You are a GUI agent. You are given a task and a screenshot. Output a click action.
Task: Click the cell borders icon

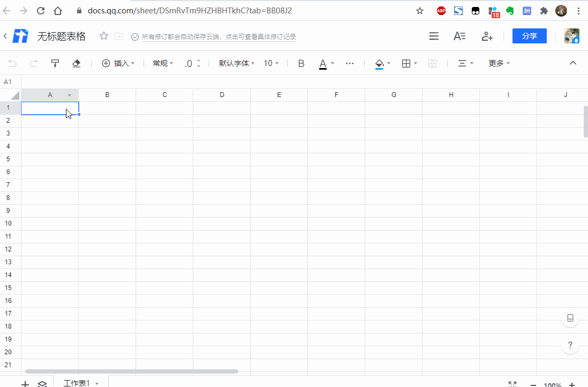(406, 63)
